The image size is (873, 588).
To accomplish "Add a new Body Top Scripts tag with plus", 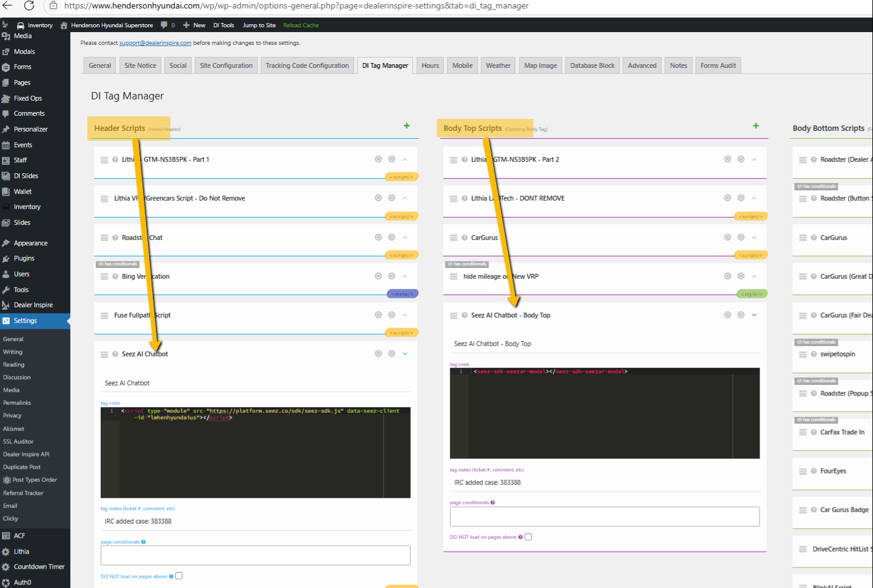I will pos(756,126).
